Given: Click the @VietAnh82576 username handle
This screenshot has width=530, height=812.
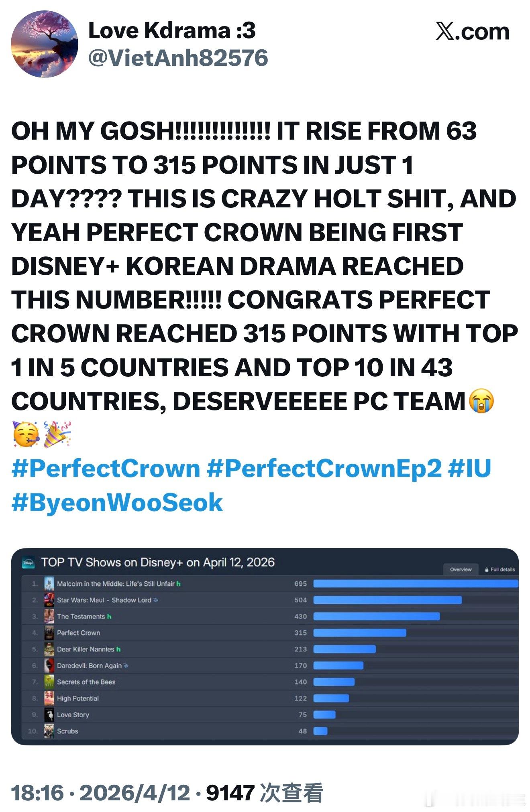Looking at the screenshot, I should [178, 58].
